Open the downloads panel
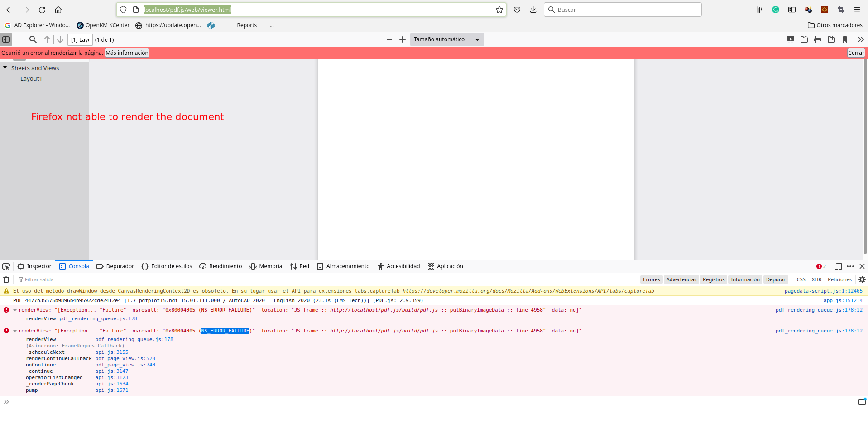Image resolution: width=868 pixels, height=424 pixels. (x=533, y=10)
